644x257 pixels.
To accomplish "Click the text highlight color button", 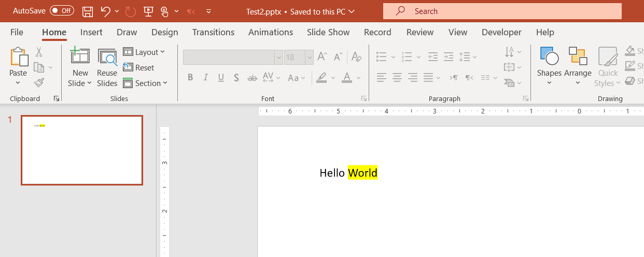I will pyautogui.click(x=321, y=78).
